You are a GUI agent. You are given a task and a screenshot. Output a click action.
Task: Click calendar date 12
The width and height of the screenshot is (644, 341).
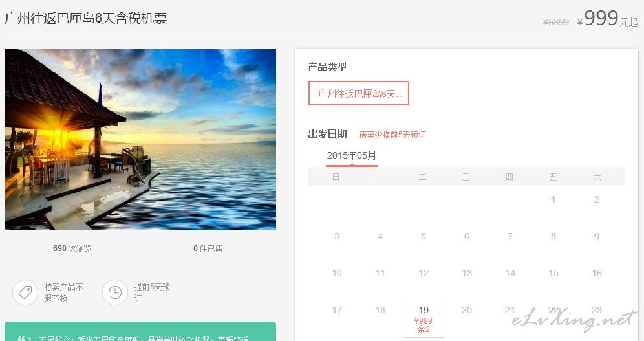[424, 273]
